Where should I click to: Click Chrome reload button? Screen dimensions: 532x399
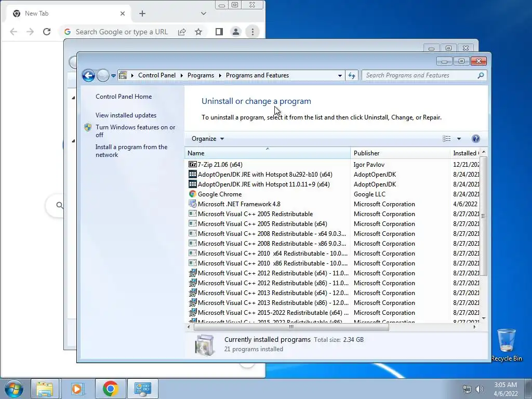[x=47, y=32]
